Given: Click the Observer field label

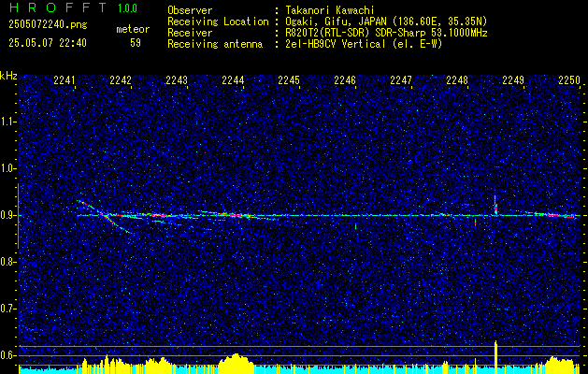Looking at the screenshot, I should pos(190,10).
